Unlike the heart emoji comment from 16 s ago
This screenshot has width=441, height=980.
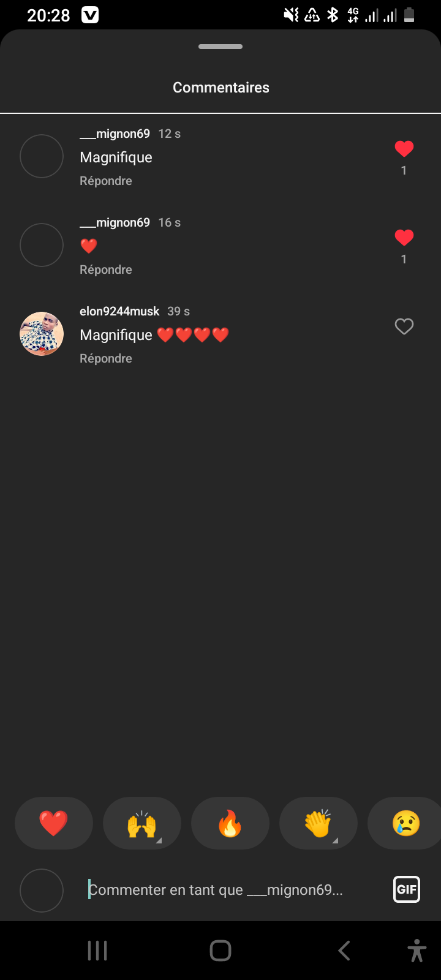404,238
